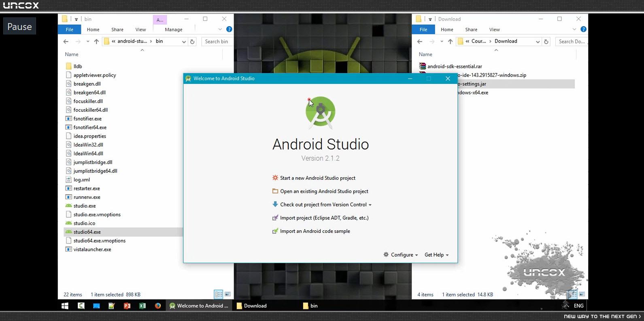Activate the bin window from taskbar
The height and width of the screenshot is (321, 644).
(311, 306)
